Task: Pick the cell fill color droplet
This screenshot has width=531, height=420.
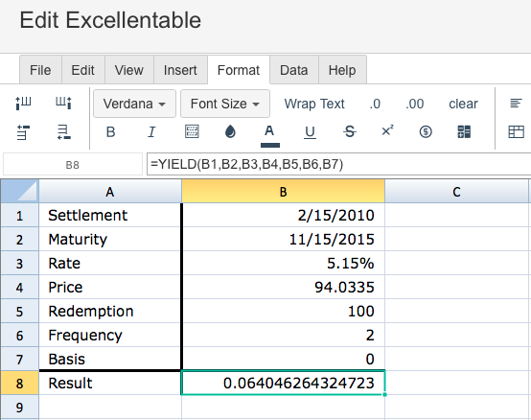Action: pyautogui.click(x=230, y=131)
